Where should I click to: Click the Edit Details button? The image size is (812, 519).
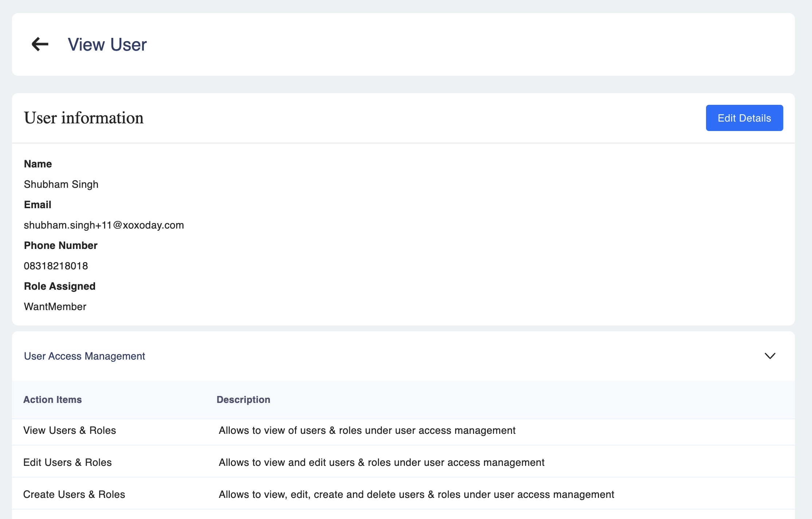(744, 118)
